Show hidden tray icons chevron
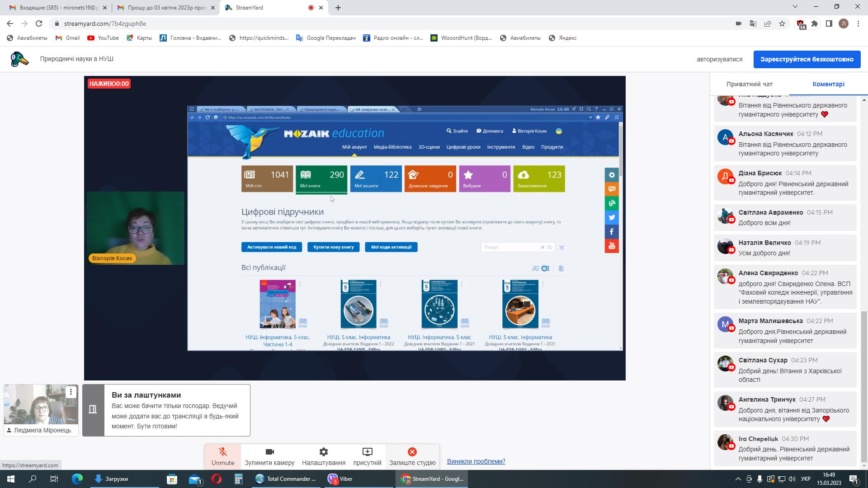The image size is (868, 488). (738, 479)
